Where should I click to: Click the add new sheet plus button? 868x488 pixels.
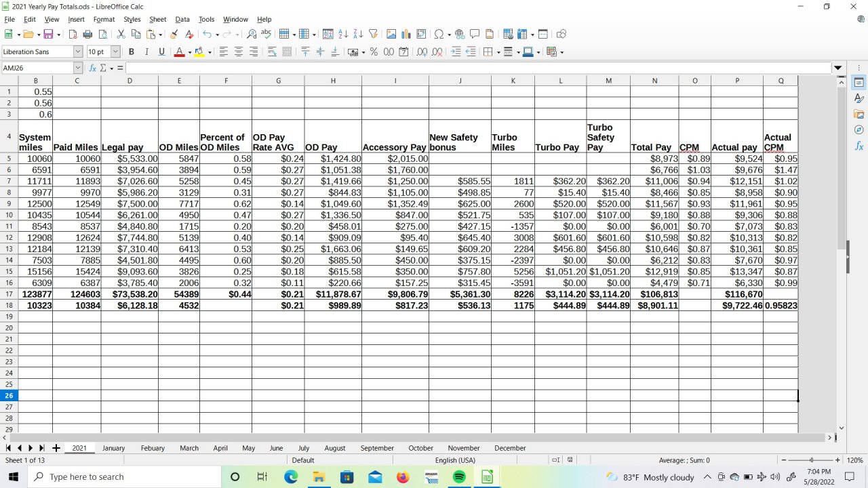[x=56, y=448]
